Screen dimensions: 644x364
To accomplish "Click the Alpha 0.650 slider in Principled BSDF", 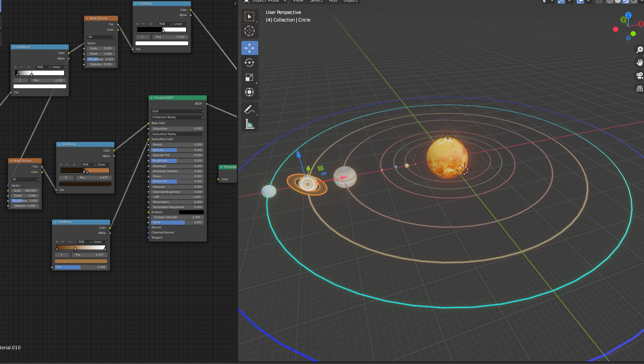I will (178, 222).
